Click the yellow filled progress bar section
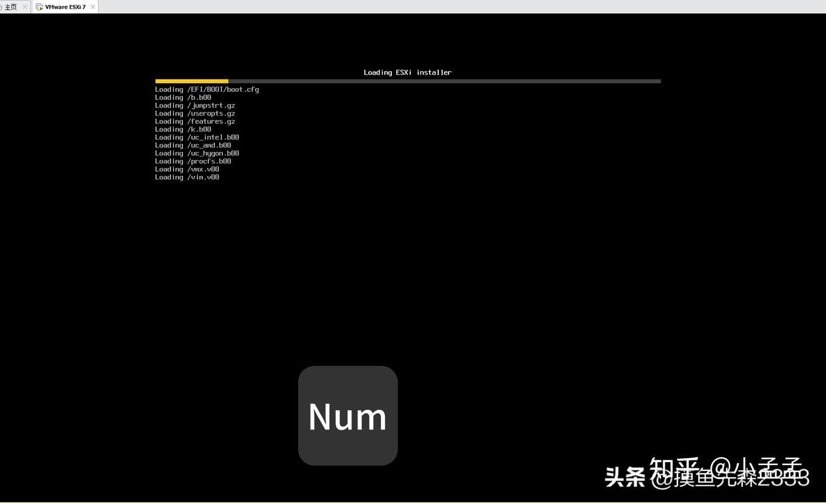The width and height of the screenshot is (826, 504). click(x=192, y=81)
